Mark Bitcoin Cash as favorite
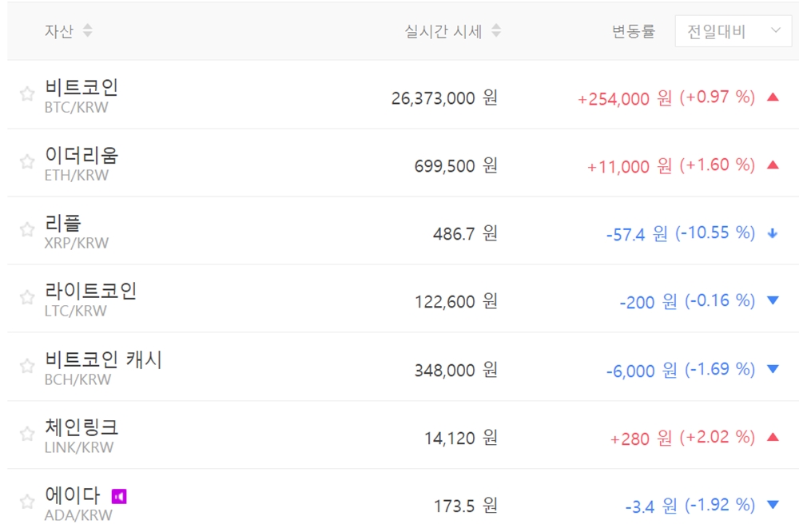799x532 pixels. pyautogui.click(x=27, y=366)
